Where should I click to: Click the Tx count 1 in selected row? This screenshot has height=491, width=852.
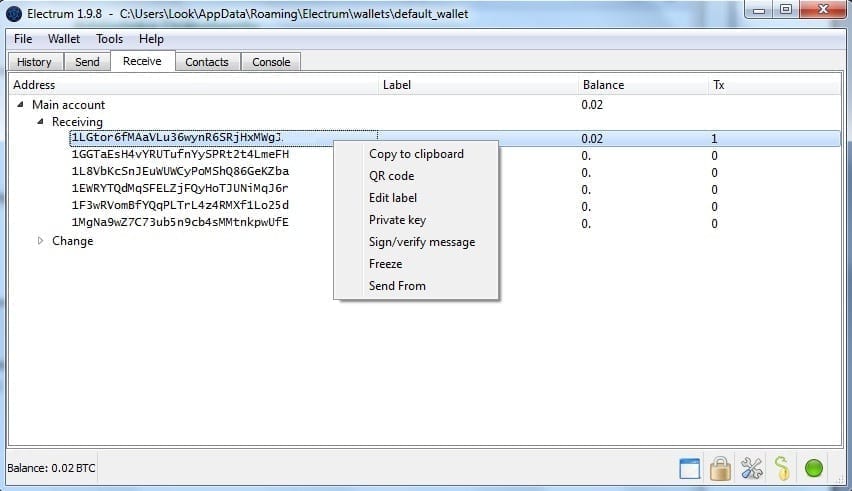point(714,139)
